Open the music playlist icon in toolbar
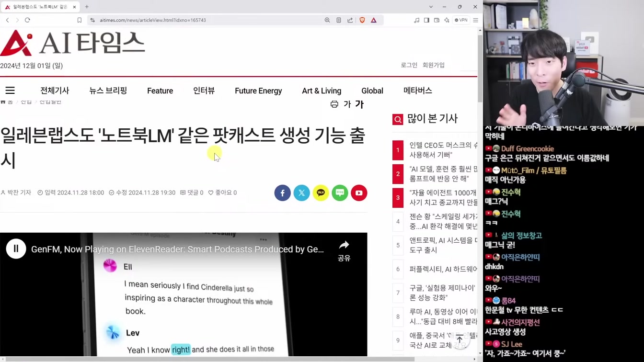644x362 pixels. [416, 20]
